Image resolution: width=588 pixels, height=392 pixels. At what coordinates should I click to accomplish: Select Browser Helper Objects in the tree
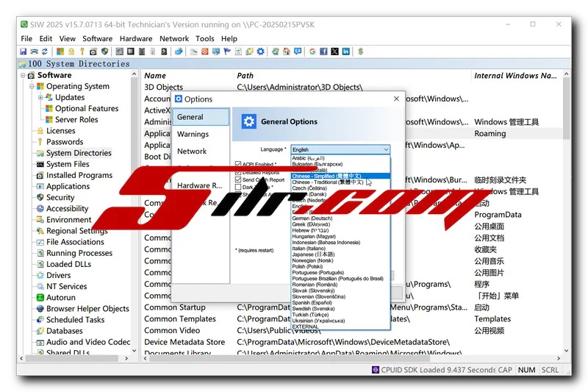(x=87, y=309)
